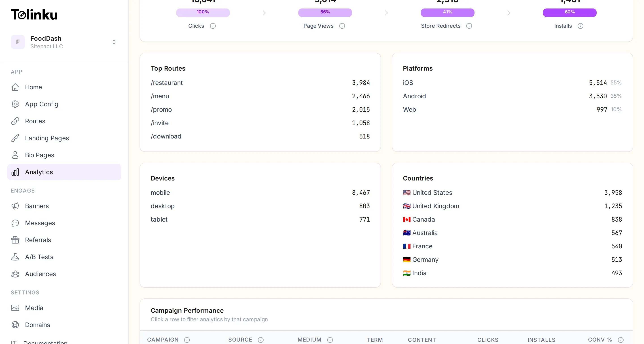This screenshot has height=344, width=644.
Task: Open the Domains settings page
Action: pyautogui.click(x=37, y=325)
